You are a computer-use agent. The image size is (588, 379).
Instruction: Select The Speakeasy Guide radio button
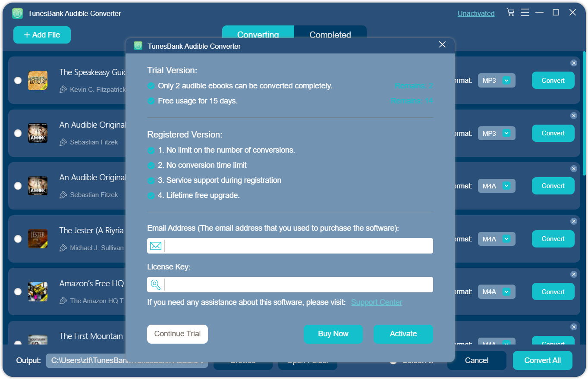[x=18, y=80]
